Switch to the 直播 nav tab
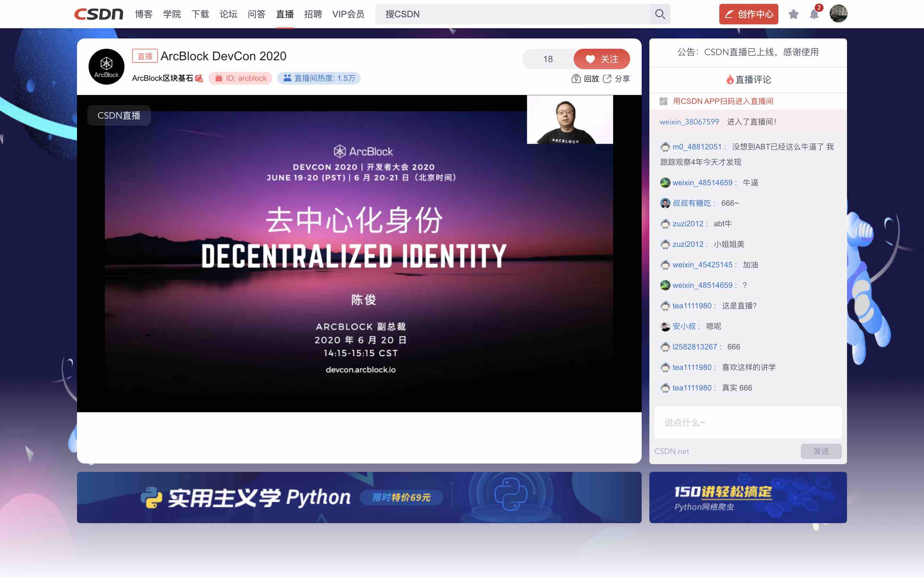This screenshot has height=577, width=924. pos(285,14)
